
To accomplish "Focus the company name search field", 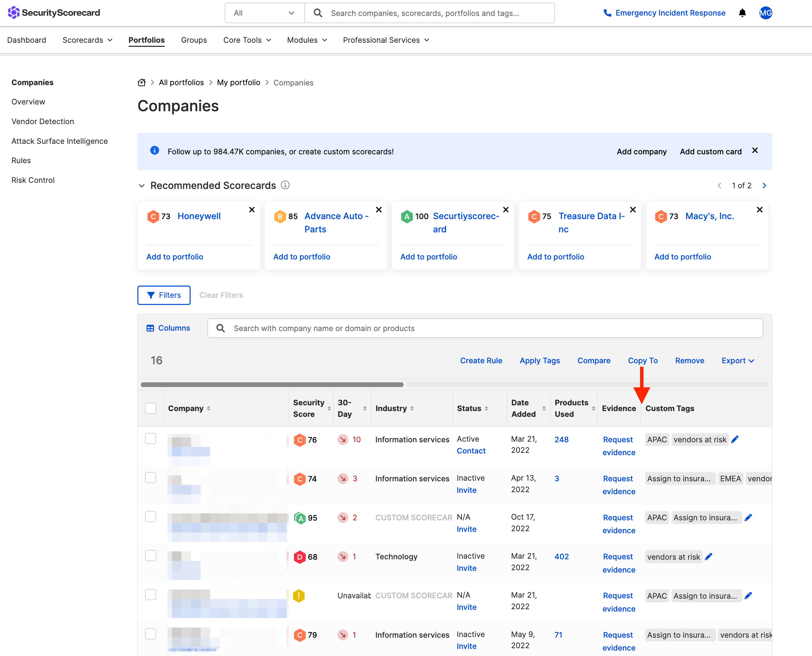I will pos(485,328).
